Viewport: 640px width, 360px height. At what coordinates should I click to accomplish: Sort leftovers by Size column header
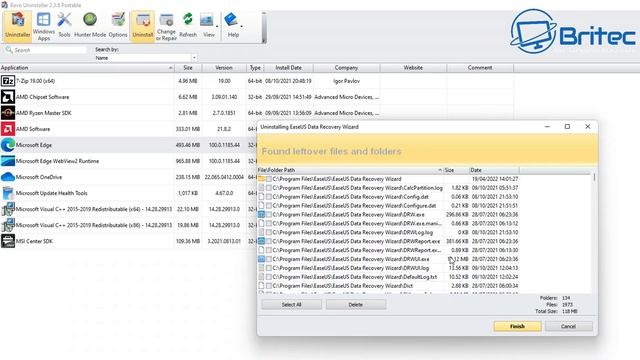pyautogui.click(x=456, y=170)
